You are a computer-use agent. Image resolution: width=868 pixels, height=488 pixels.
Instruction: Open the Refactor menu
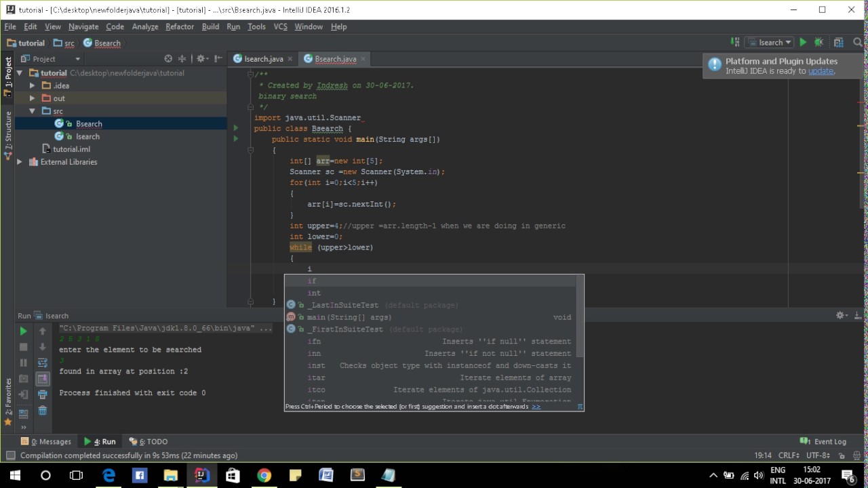pyautogui.click(x=180, y=26)
